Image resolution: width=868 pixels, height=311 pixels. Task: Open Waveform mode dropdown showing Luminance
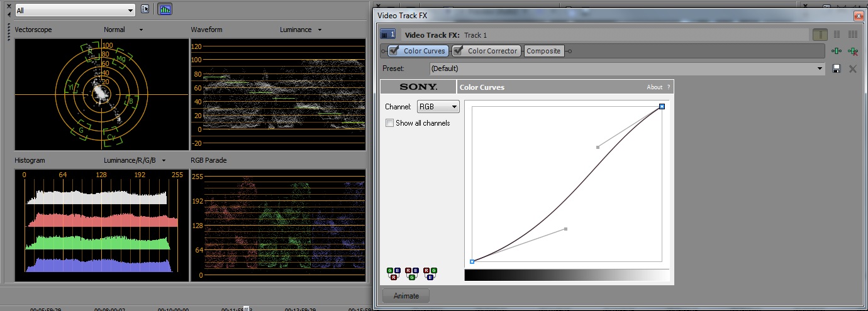(301, 30)
